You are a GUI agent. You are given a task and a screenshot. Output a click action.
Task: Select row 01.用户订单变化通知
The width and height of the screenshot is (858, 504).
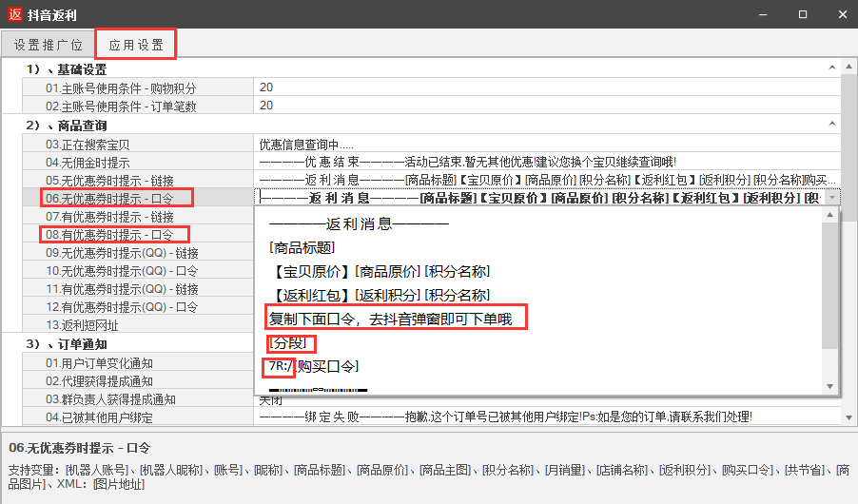point(137,363)
